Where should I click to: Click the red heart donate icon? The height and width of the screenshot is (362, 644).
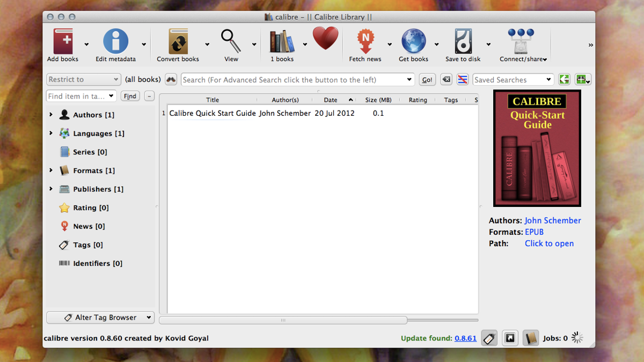325,39
